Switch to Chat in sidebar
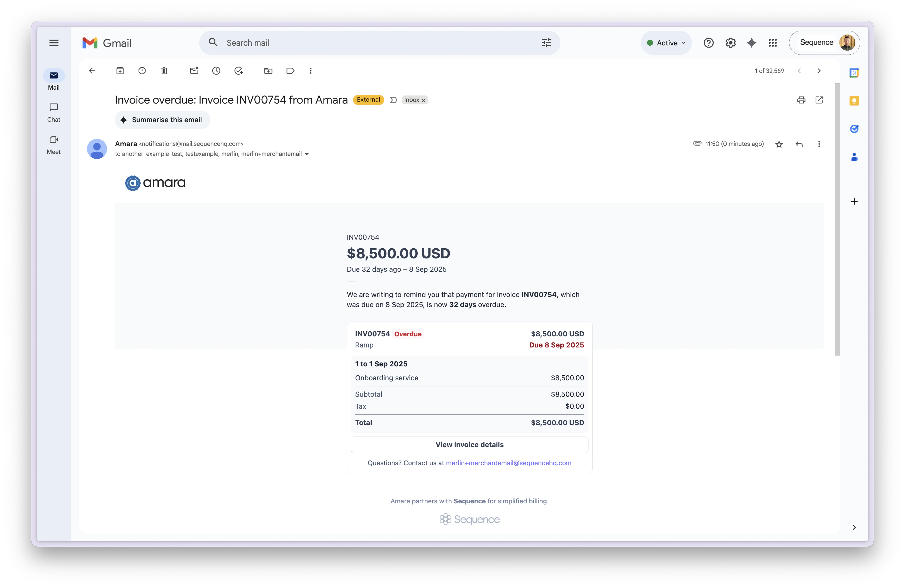905x588 pixels. (x=53, y=112)
